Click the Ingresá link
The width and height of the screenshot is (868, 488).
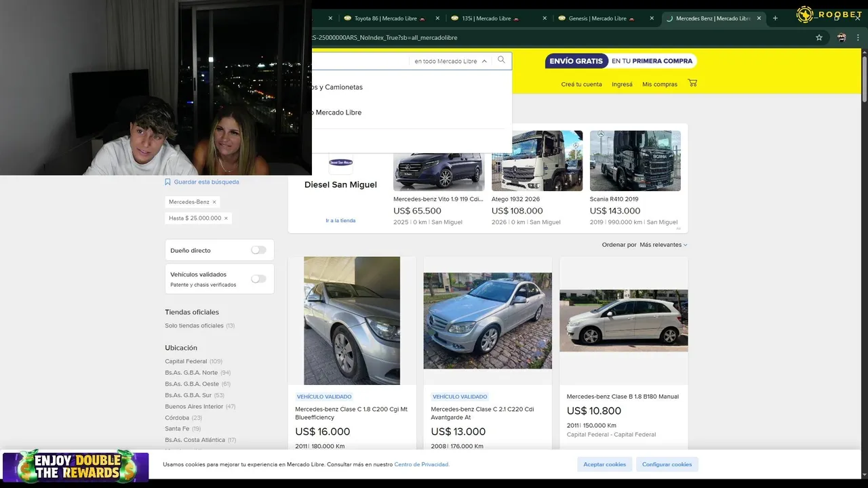[x=622, y=84]
